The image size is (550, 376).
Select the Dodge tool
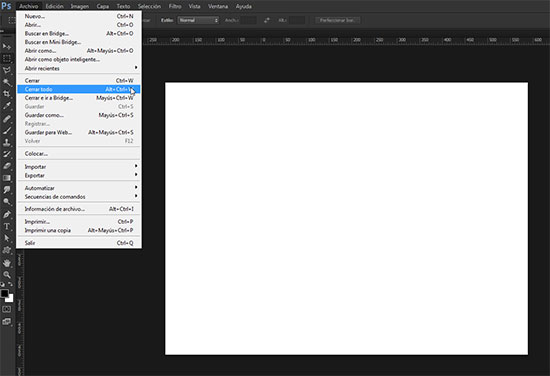coord(7,202)
